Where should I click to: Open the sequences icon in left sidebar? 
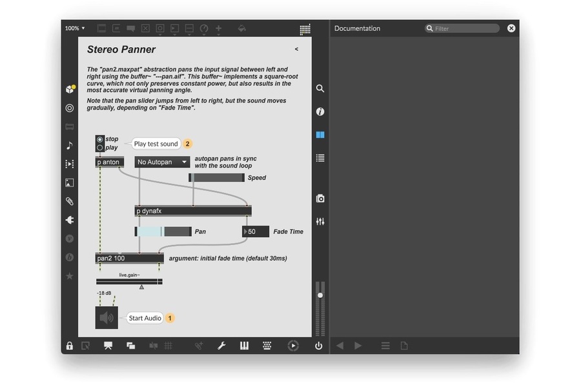tap(69, 164)
